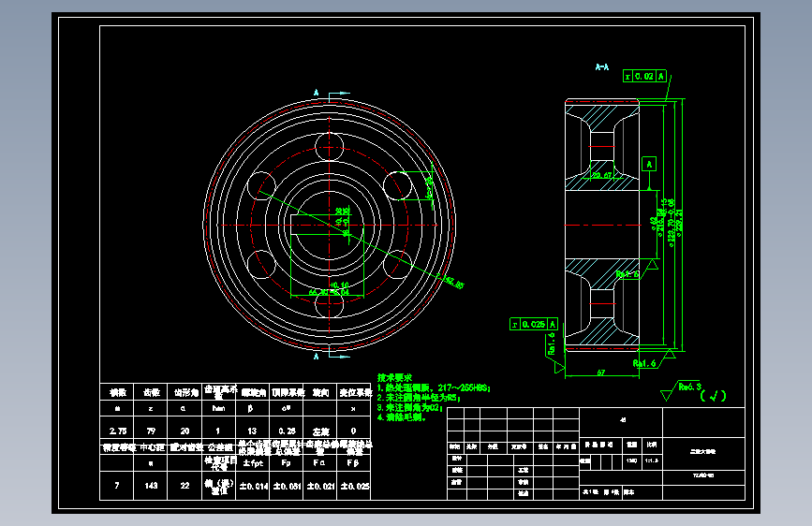The image size is (812, 526).
Task: Click the z symbol cell
Action: coord(151,408)
